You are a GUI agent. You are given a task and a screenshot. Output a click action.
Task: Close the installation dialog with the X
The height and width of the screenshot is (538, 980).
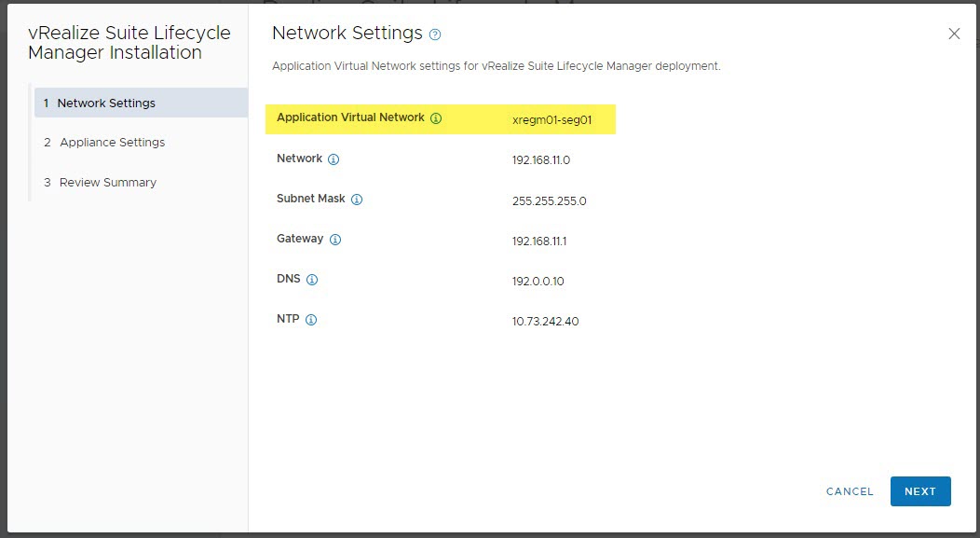tap(954, 34)
